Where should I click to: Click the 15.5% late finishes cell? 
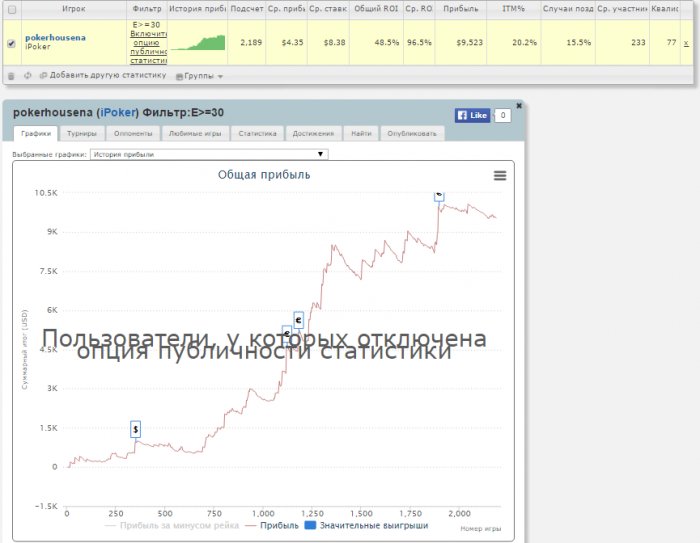(568, 43)
